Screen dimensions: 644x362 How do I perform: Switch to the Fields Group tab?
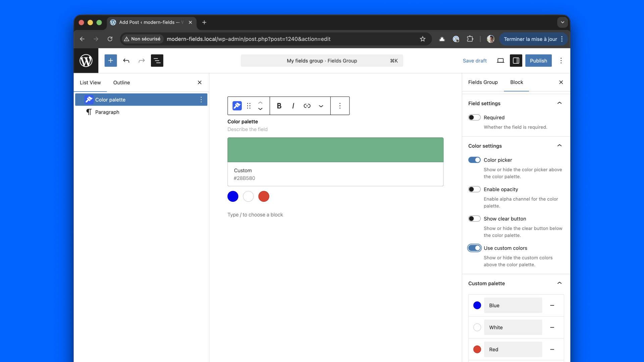pyautogui.click(x=483, y=82)
